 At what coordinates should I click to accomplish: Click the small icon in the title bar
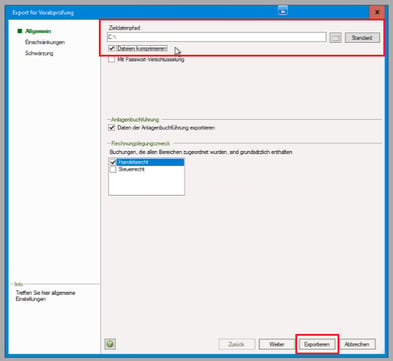(x=283, y=11)
